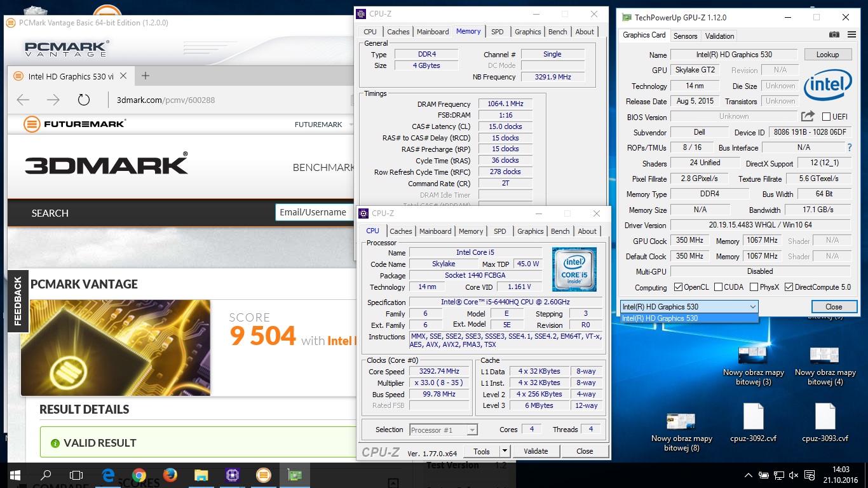This screenshot has width=868, height=488.
Task: Toggle the DirectCompute 5.0 checkbox
Action: click(x=789, y=287)
